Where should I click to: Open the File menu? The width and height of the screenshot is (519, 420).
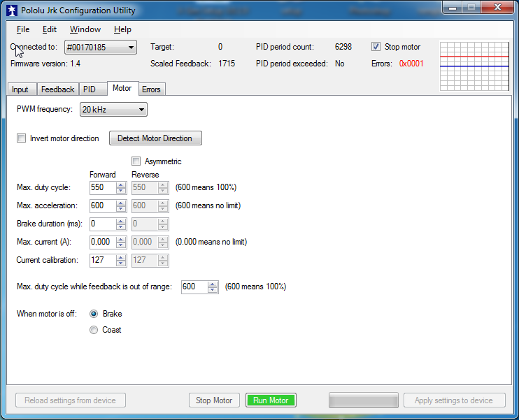click(23, 29)
